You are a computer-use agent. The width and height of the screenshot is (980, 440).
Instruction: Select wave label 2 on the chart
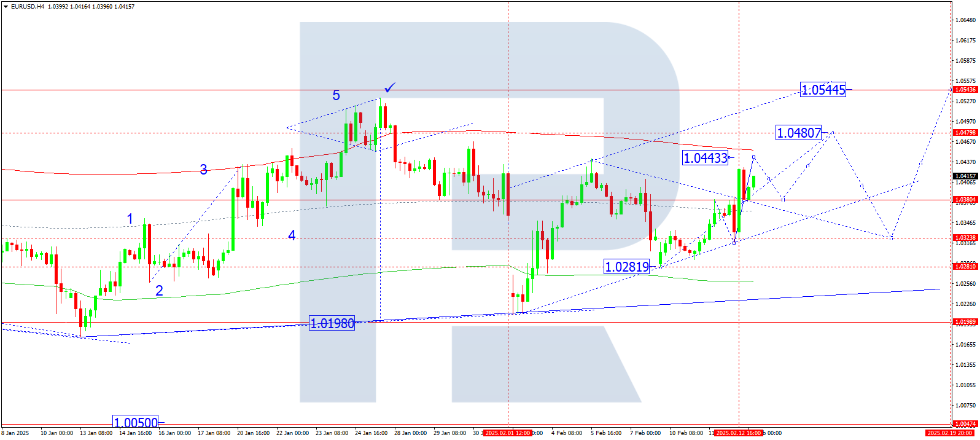(159, 291)
